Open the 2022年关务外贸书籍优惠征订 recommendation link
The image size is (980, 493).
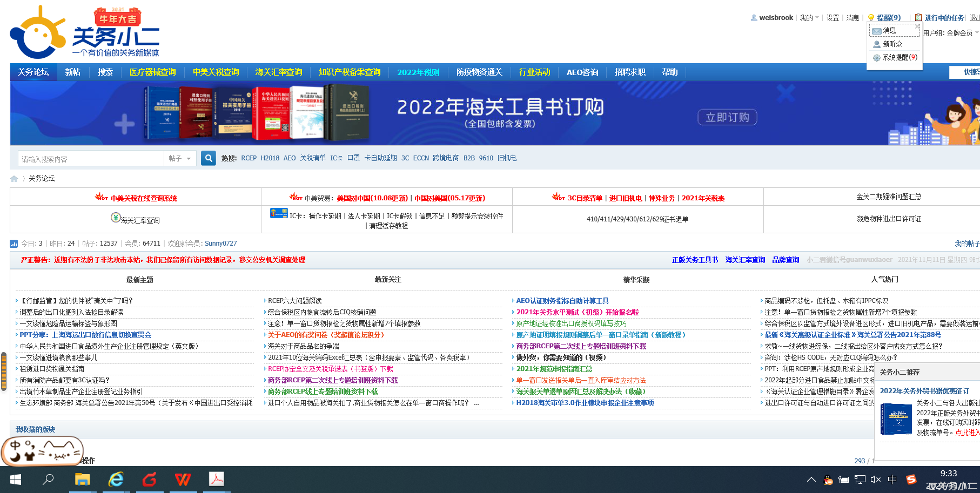(924, 391)
